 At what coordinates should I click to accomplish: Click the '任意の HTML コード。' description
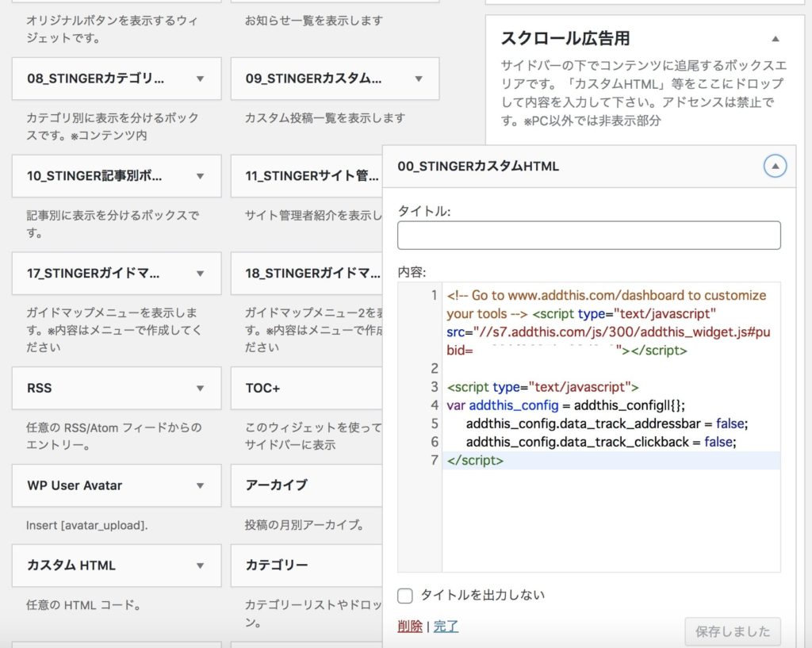[83, 604]
